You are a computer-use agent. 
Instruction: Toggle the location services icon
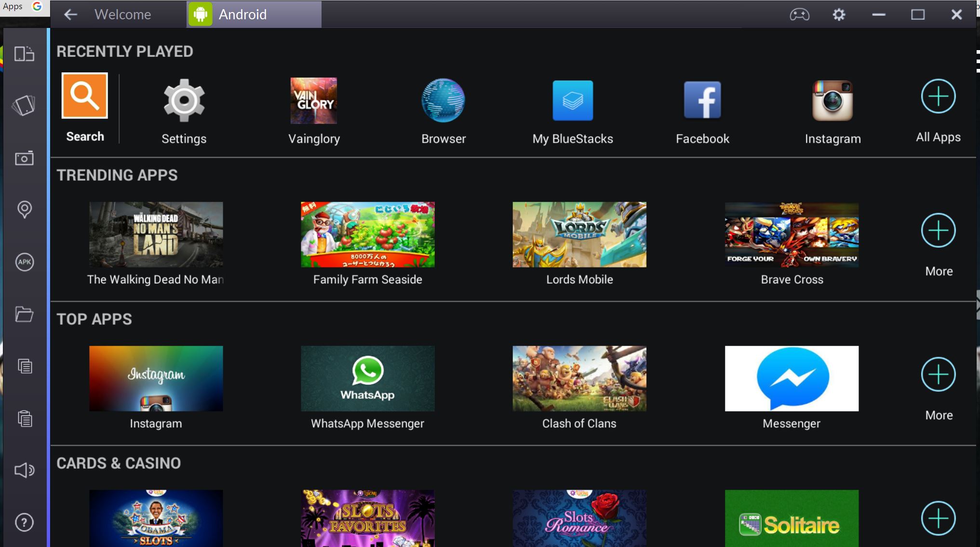tap(24, 210)
